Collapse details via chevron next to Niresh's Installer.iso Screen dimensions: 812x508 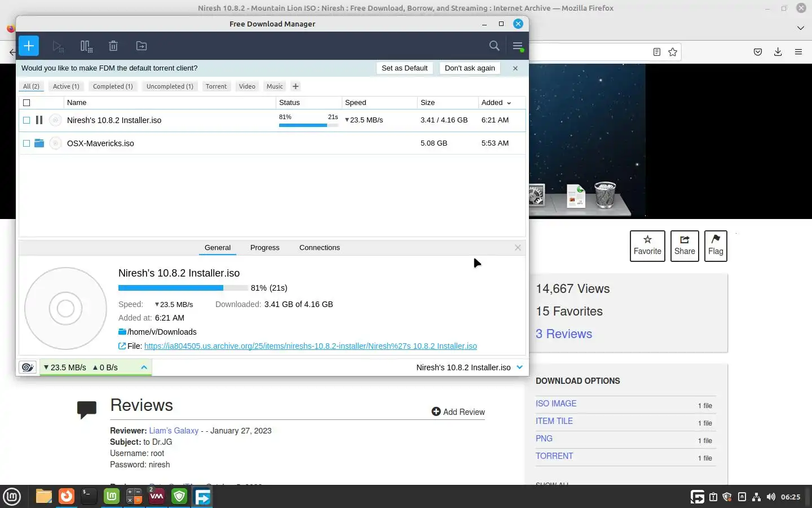[x=519, y=367]
